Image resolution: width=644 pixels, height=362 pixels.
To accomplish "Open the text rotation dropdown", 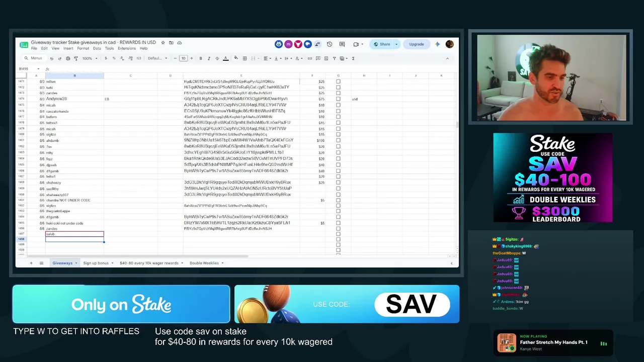I will [298, 58].
